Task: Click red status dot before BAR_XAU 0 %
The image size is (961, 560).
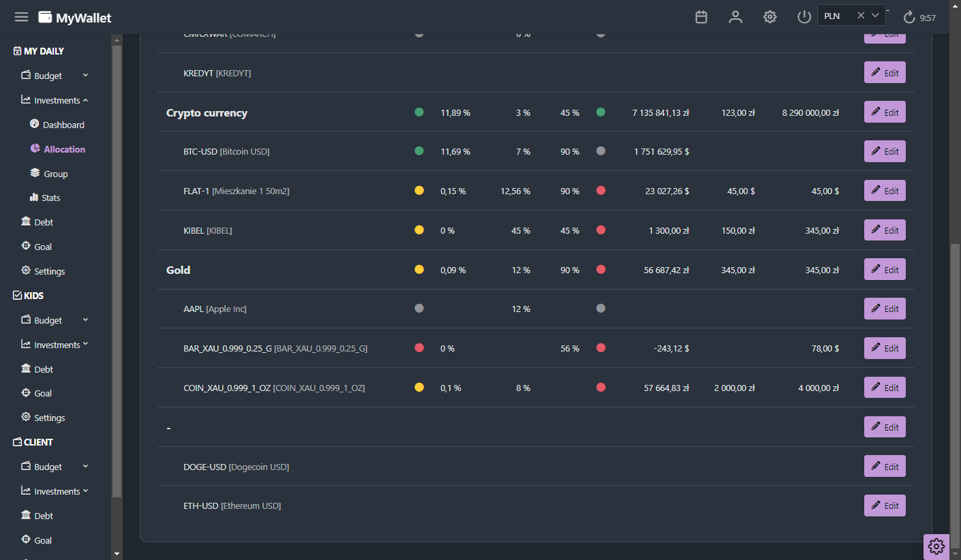Action: point(419,347)
